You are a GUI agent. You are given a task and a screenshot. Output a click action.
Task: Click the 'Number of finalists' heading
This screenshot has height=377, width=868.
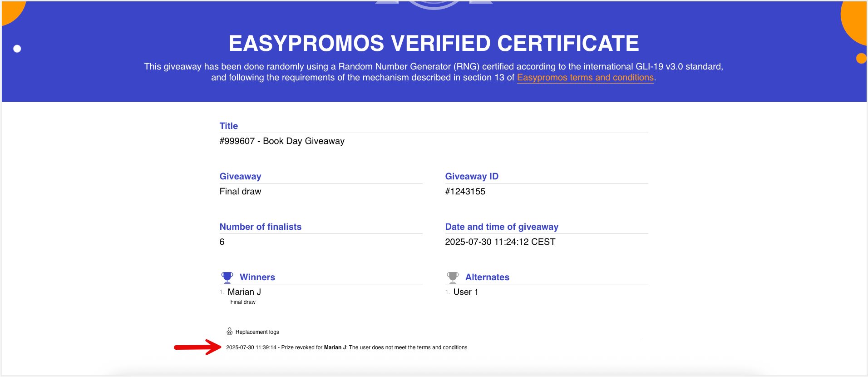(x=261, y=227)
